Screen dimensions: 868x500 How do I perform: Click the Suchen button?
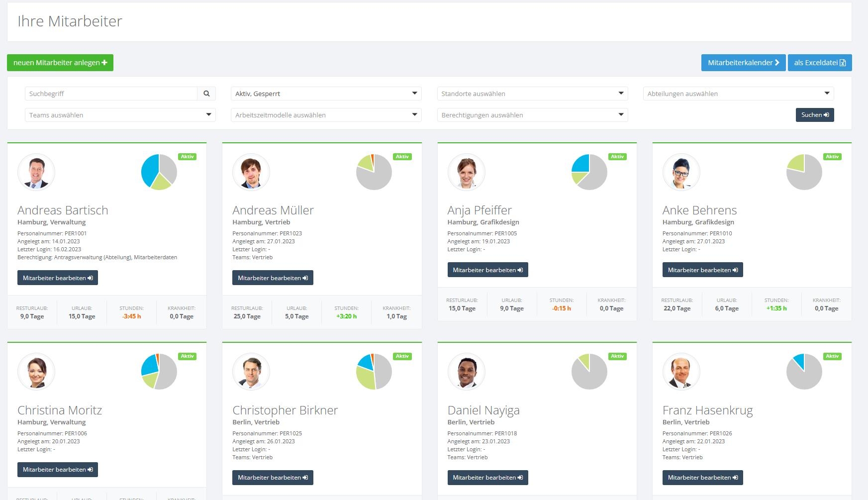pos(815,115)
